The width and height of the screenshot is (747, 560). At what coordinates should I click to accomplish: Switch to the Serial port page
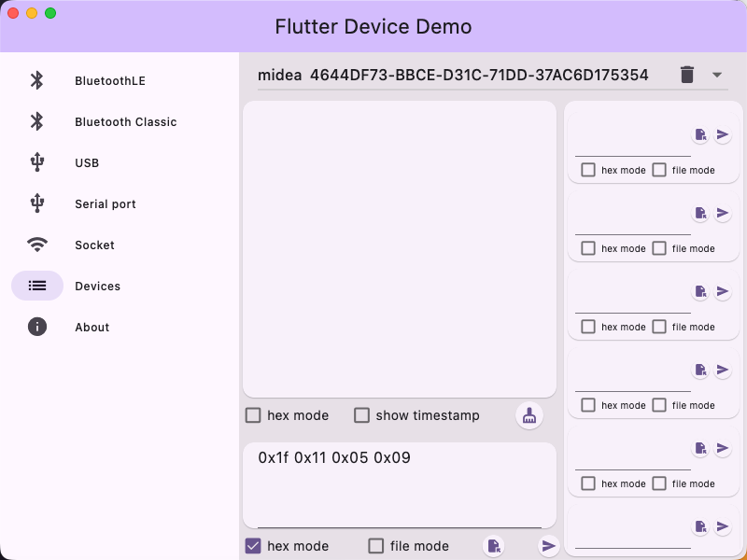click(x=106, y=204)
